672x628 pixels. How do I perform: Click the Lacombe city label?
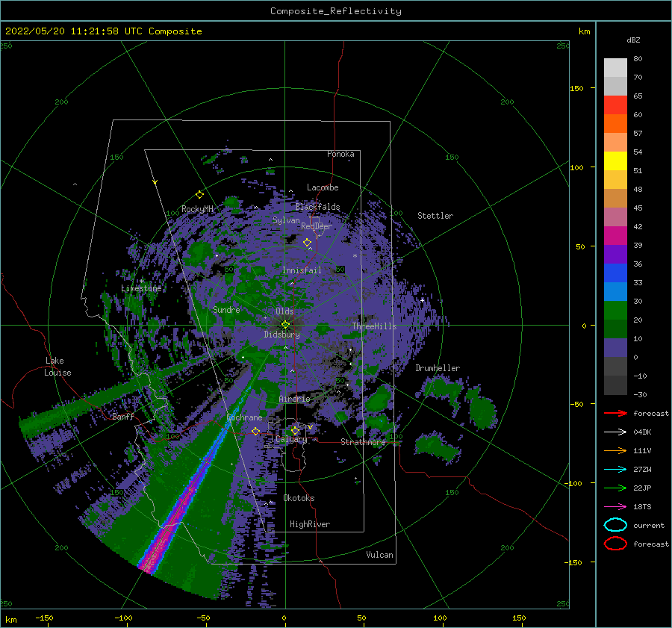323,187
